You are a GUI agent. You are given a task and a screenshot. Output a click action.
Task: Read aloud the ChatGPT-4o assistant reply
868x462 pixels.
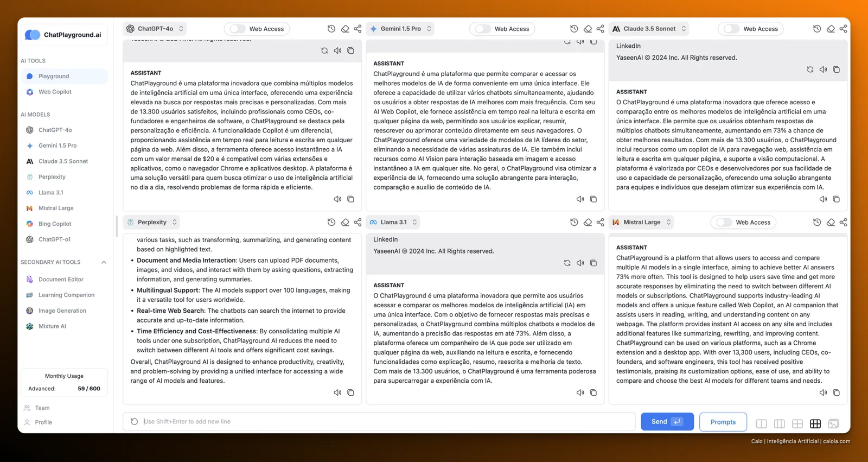click(x=337, y=199)
